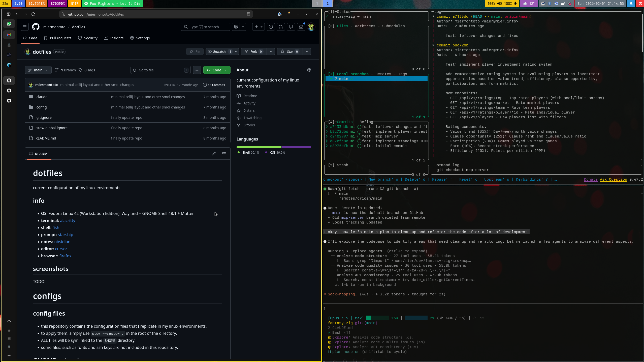Viewport: 644px width, 362px height.
Task: Switch to the Insights tab
Action: [x=114, y=38]
